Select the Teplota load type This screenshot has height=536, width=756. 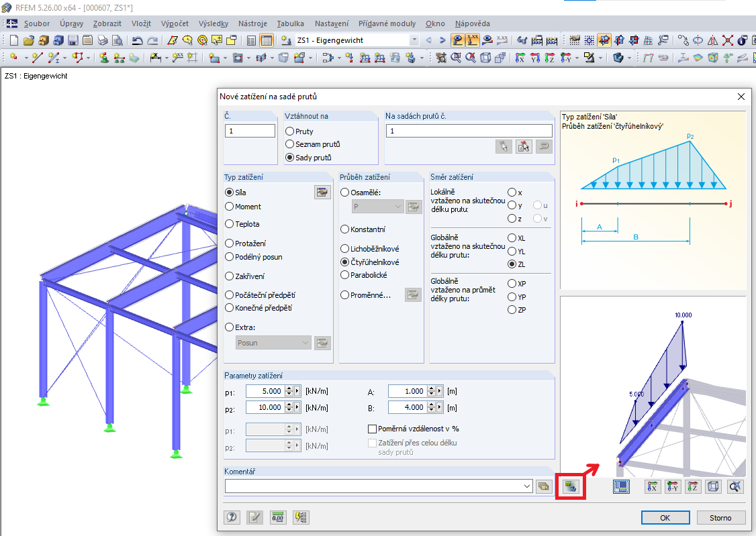point(230,224)
